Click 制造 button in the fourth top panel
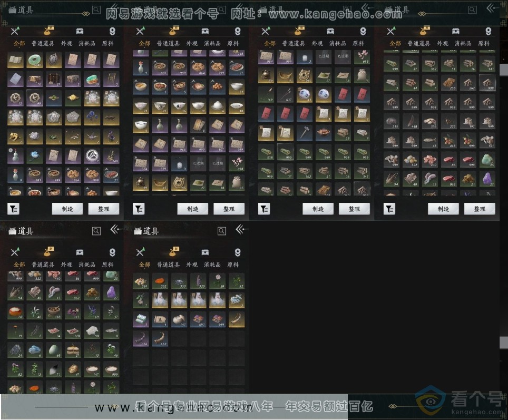Image resolution: width=508 pixels, height=420 pixels. 444,209
